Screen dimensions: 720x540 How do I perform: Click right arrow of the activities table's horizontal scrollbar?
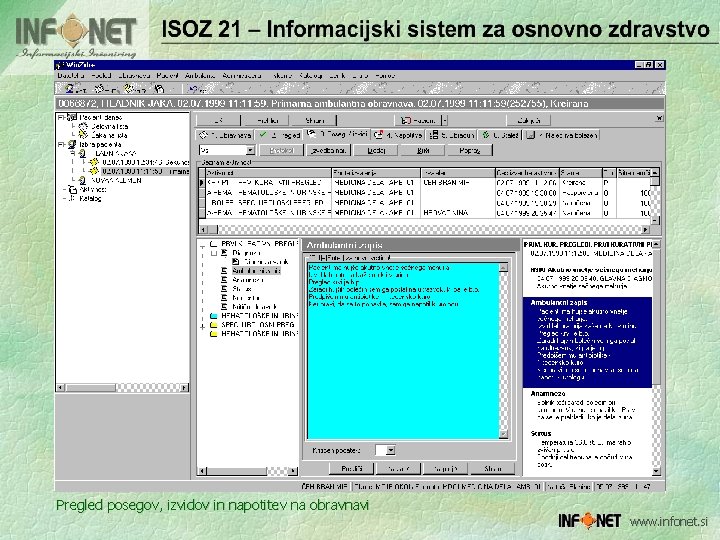click(646, 229)
